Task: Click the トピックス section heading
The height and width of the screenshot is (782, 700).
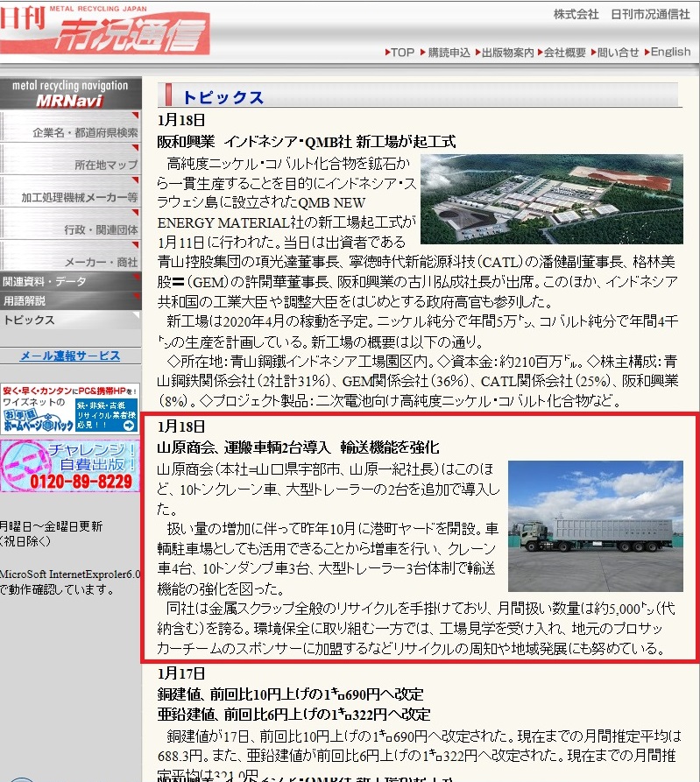Action: 223,97
